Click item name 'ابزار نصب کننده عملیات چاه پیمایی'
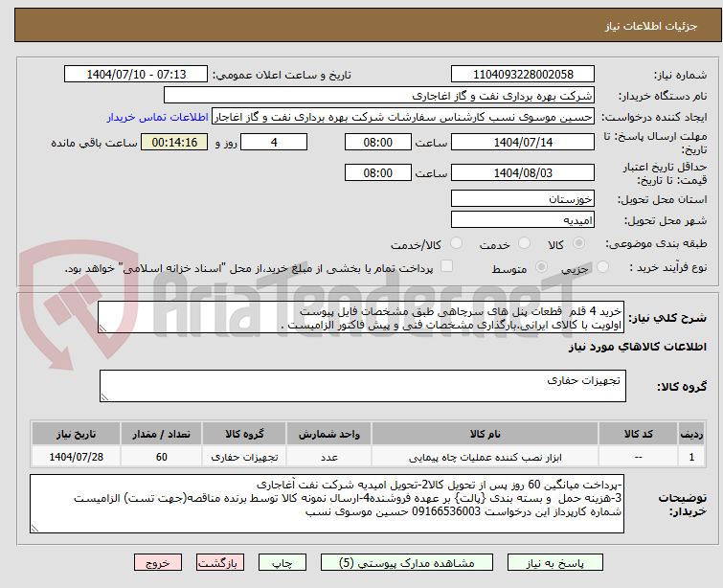Viewport: 723px width, 588px height. (486, 457)
